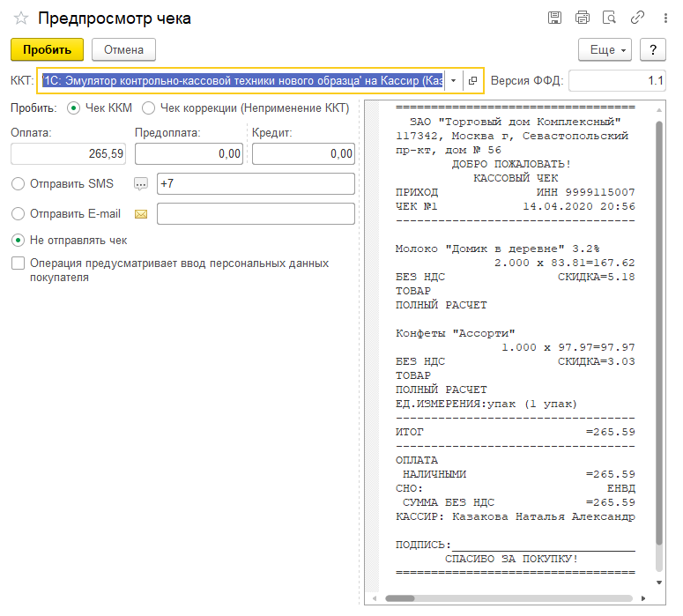
Task: Tick the персональных данных покупателя checkbox
Action: (x=18, y=263)
